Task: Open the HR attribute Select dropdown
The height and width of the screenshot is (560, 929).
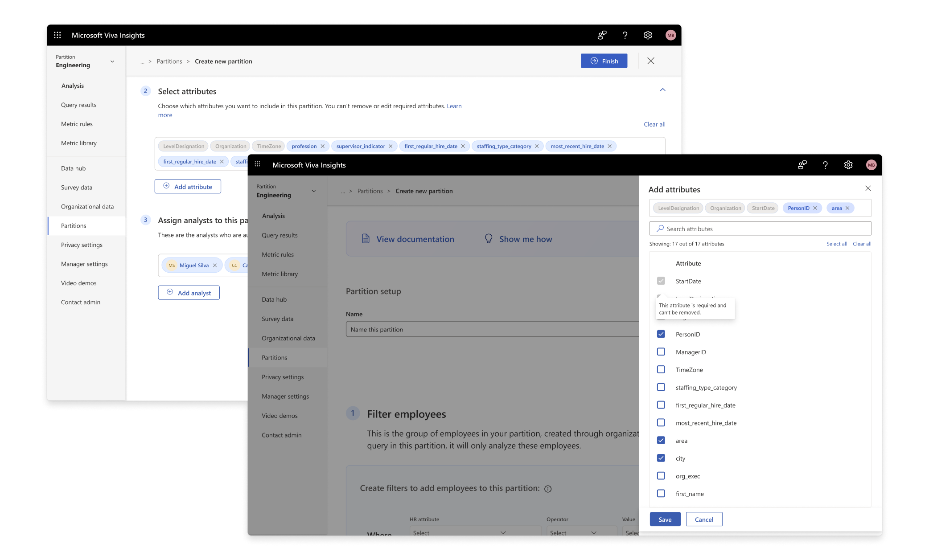Action: point(459,532)
